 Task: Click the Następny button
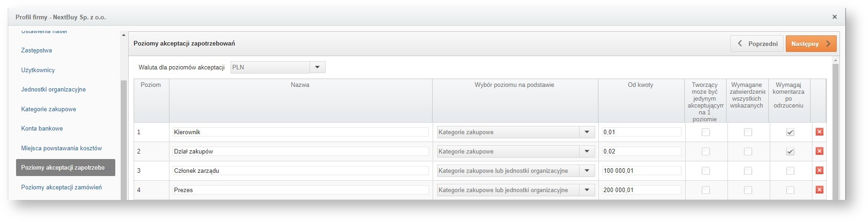coord(811,44)
